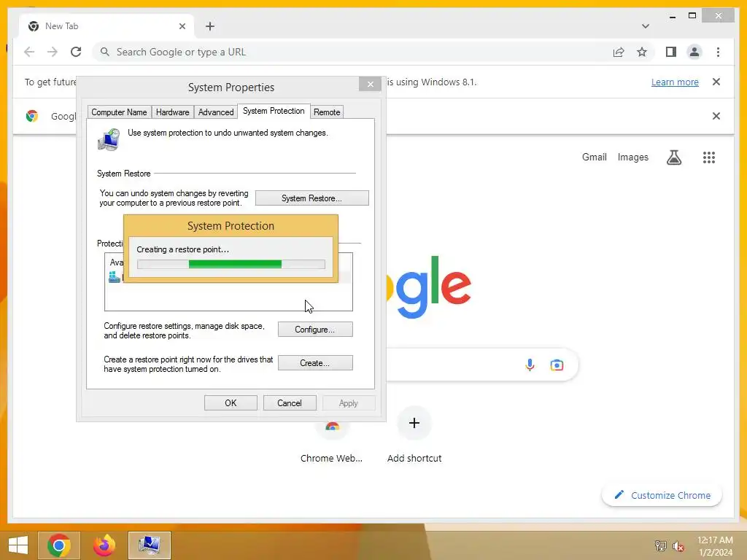Switch to Remote tab
Screen dimensions: 747x560
click(x=327, y=112)
